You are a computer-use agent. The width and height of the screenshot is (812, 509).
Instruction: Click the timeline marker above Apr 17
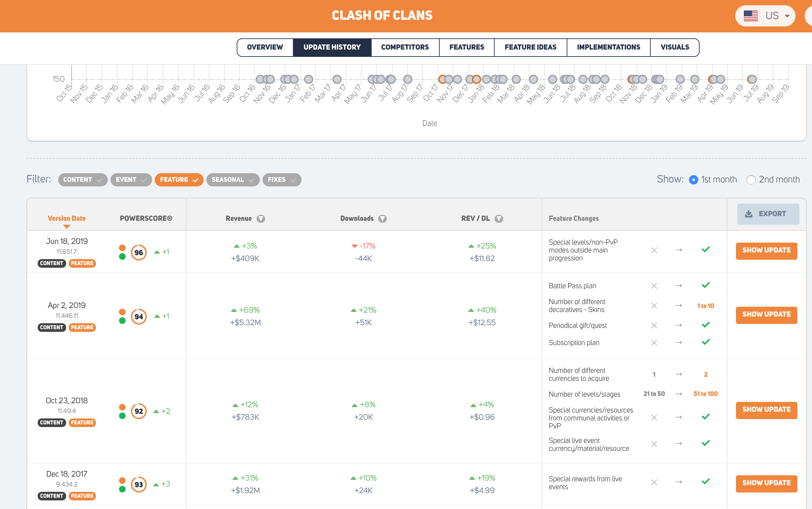click(337, 79)
